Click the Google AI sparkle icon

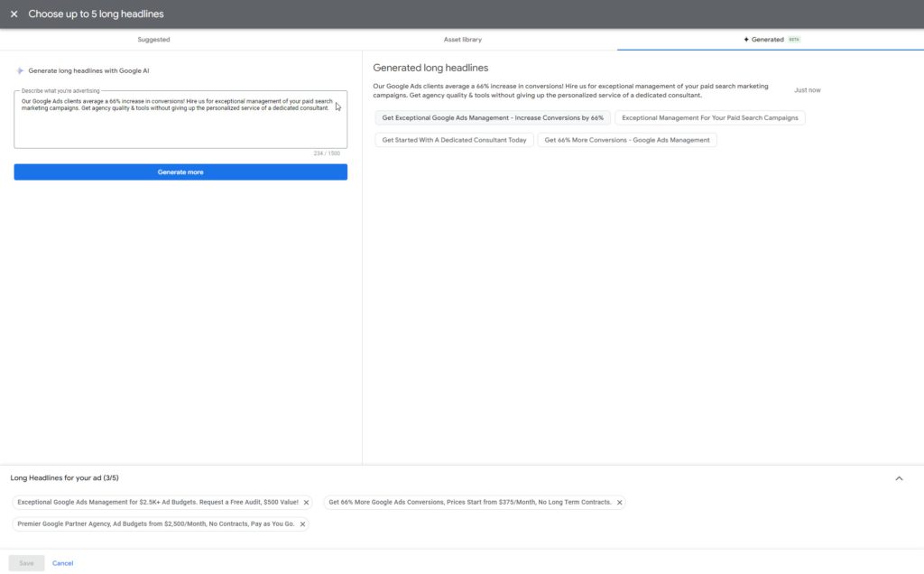[x=20, y=70]
